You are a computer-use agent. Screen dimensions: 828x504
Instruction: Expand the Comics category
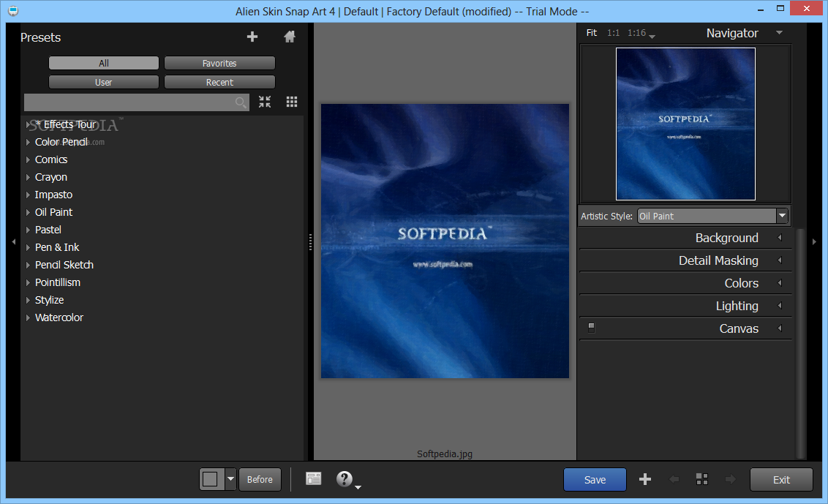pyautogui.click(x=28, y=159)
